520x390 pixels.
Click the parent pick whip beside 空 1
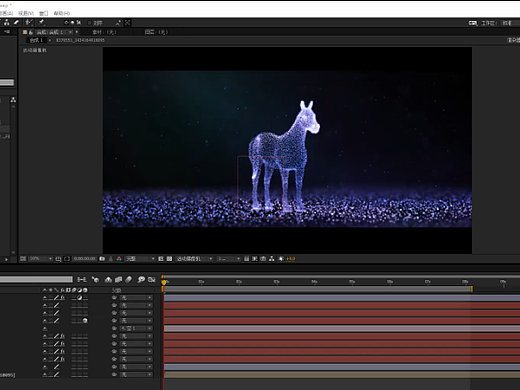tap(114, 328)
